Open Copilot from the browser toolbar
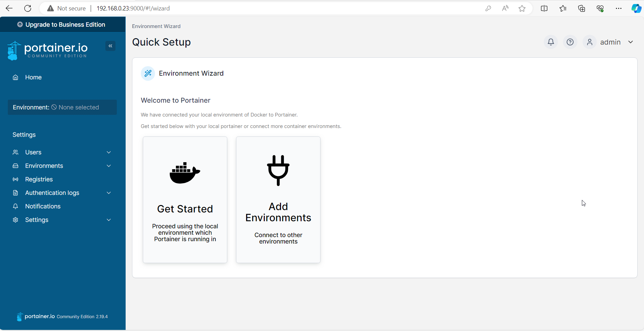Image resolution: width=644 pixels, height=331 pixels. click(x=636, y=8)
